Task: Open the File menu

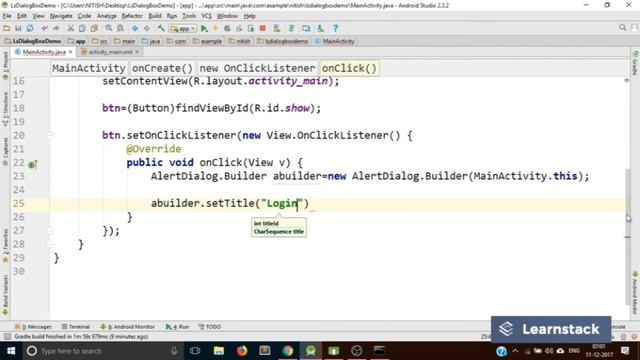Action: click(x=7, y=16)
